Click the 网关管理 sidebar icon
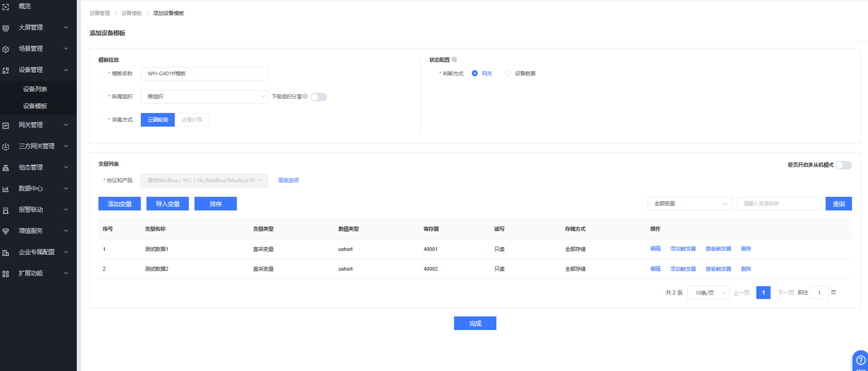868x371 pixels. tap(6, 125)
